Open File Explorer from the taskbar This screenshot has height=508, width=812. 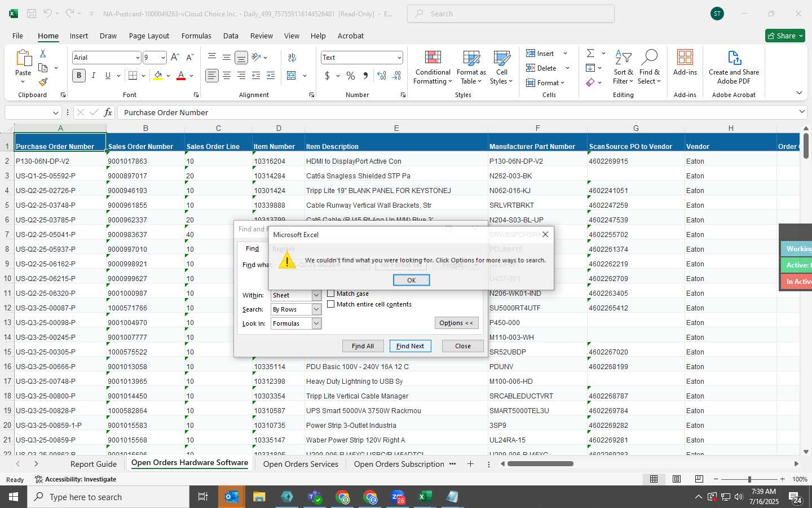pyautogui.click(x=259, y=497)
